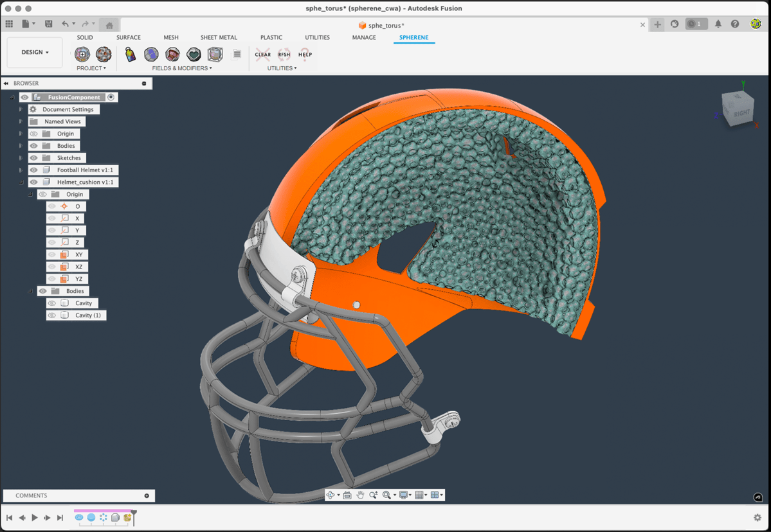Select the heart-shaped modifier icon in Fields & Modifiers
The height and width of the screenshot is (532, 771).
point(194,55)
